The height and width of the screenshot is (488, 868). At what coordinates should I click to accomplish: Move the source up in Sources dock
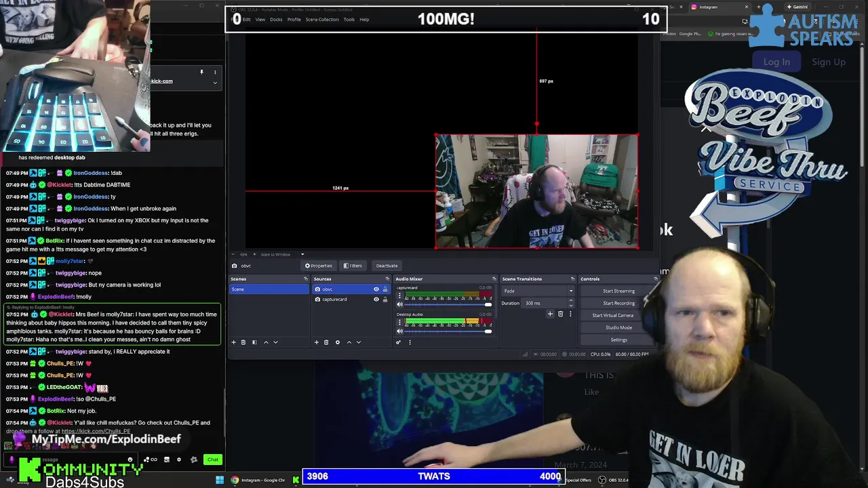(349, 342)
